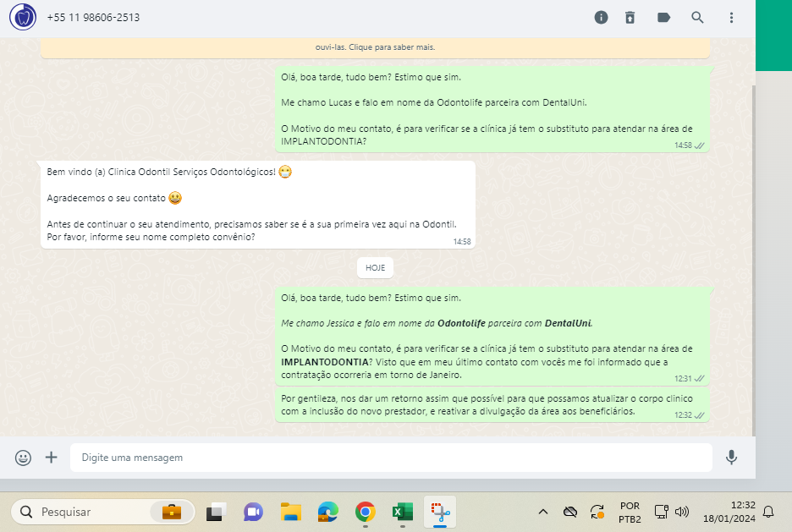Open the three-dot chat menu

pyautogui.click(x=731, y=18)
